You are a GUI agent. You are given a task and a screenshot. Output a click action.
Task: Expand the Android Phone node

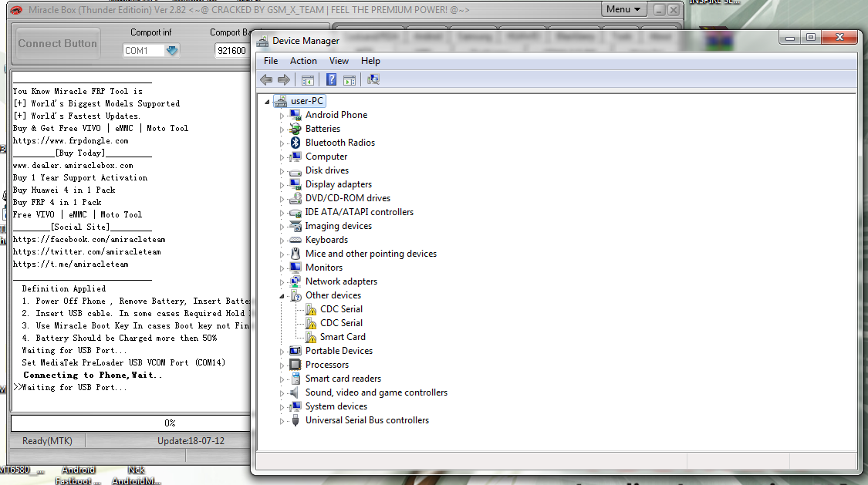point(282,116)
